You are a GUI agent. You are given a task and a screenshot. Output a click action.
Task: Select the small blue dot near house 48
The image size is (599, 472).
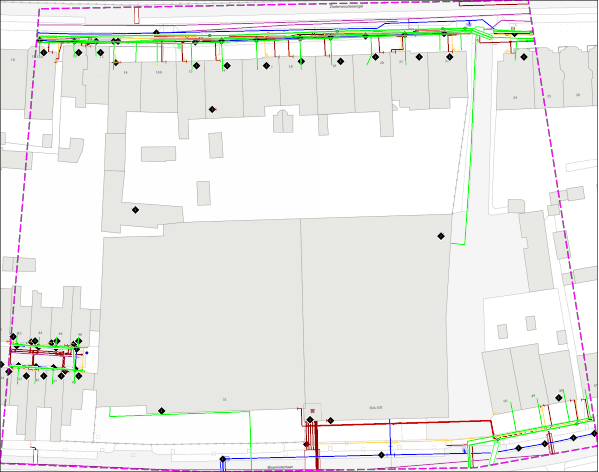(x=87, y=353)
